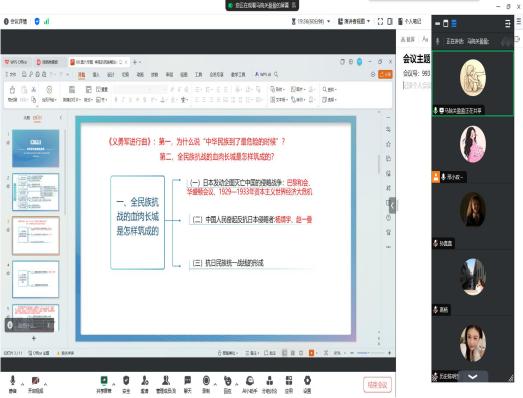Open the manage members panel
Viewport: 523px width, 398px height.
166,384
